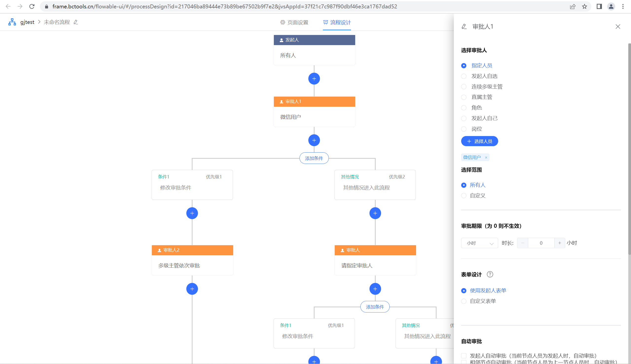Click the 未命名流程 breadcrumb name
The image size is (631, 364).
point(57,22)
